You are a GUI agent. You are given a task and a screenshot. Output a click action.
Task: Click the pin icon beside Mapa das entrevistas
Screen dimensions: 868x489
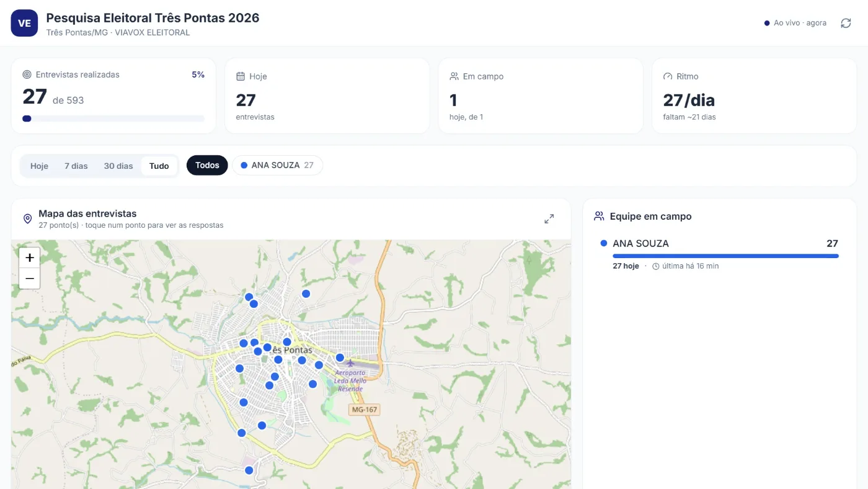point(27,219)
